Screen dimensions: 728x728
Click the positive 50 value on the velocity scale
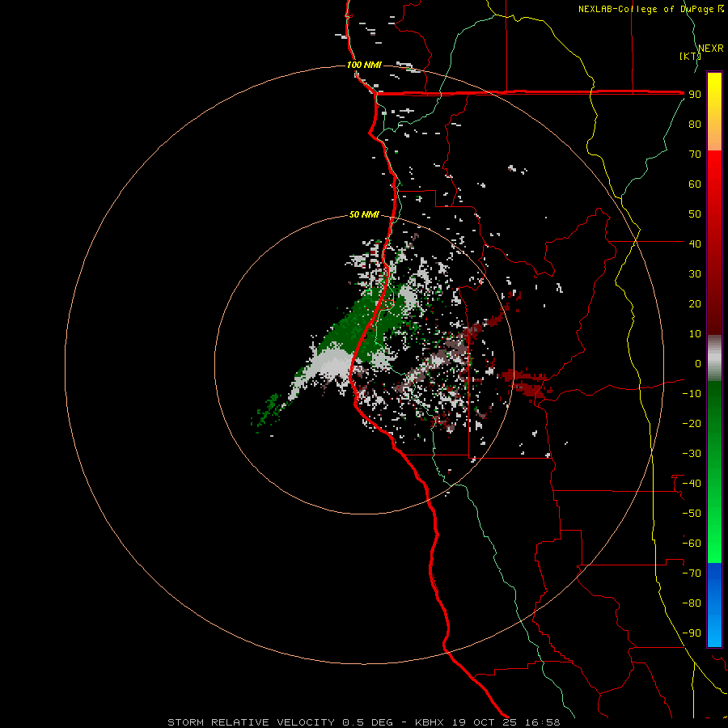tap(695, 214)
